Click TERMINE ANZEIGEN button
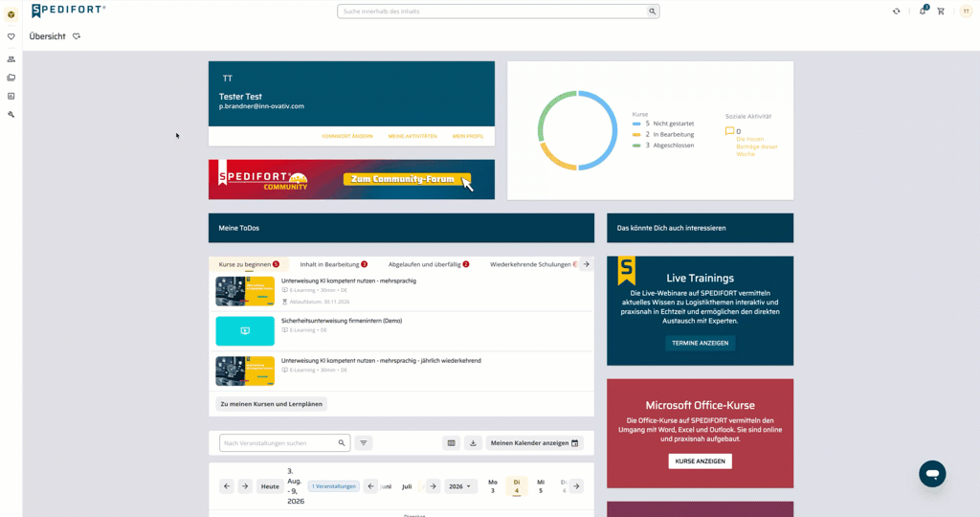The image size is (980, 517). (700, 343)
